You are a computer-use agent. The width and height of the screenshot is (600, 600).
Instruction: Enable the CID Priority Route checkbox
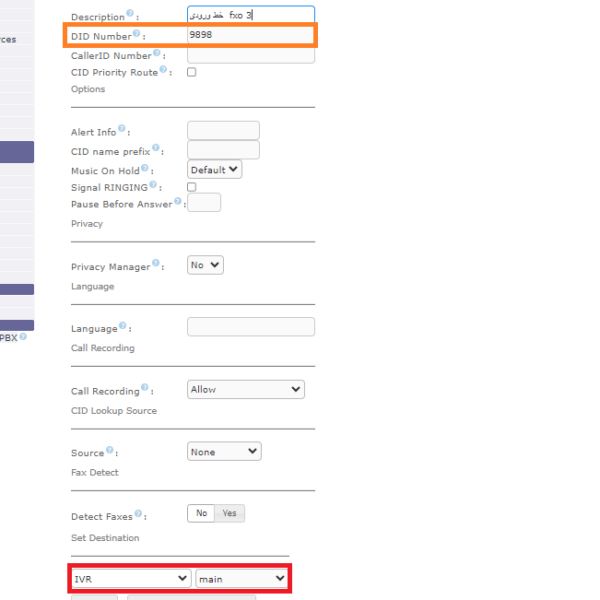tap(192, 72)
